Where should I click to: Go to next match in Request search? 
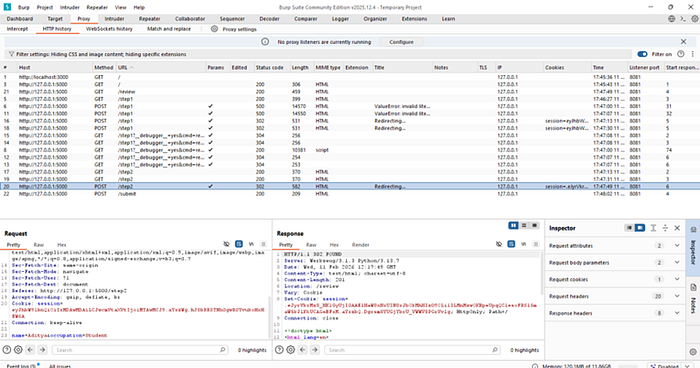[x=42, y=350]
